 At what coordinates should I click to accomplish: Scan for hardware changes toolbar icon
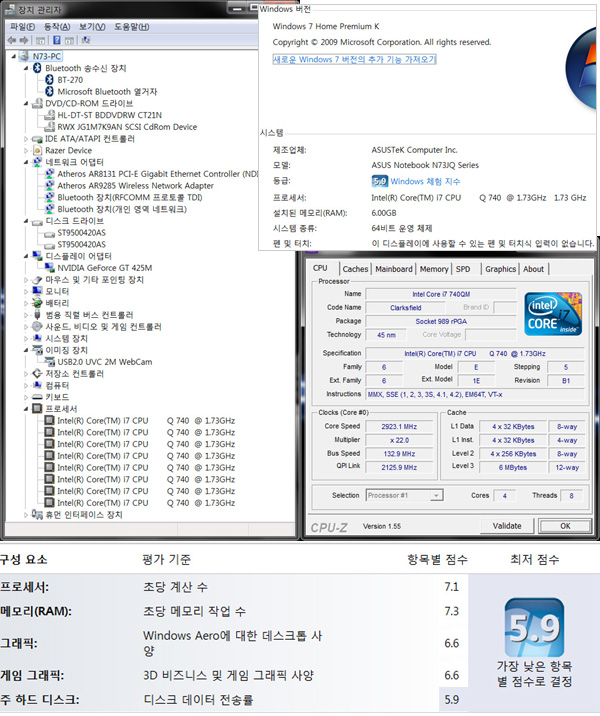(x=85, y=40)
